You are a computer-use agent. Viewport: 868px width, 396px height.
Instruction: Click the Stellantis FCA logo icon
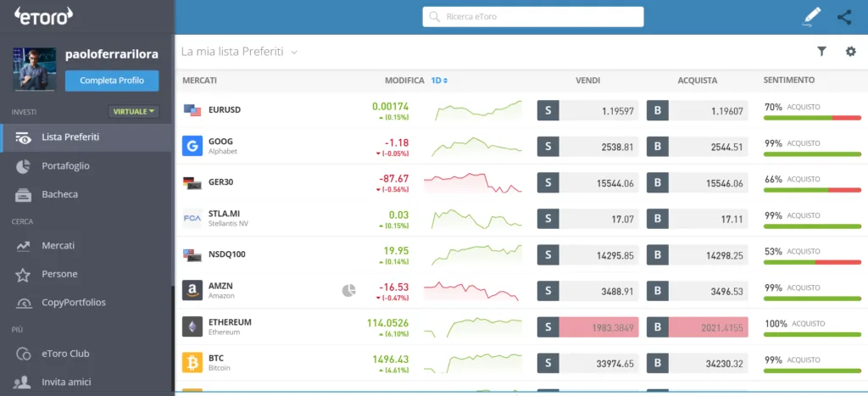pyautogui.click(x=192, y=218)
